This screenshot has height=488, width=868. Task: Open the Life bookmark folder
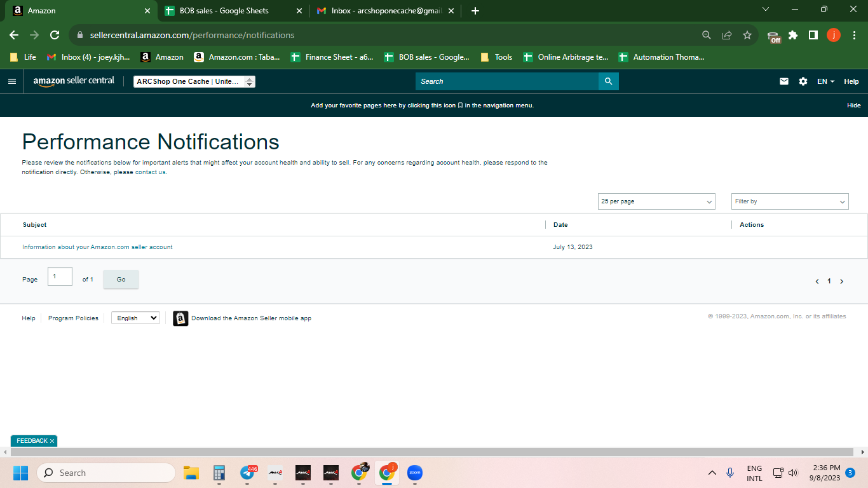pos(24,57)
